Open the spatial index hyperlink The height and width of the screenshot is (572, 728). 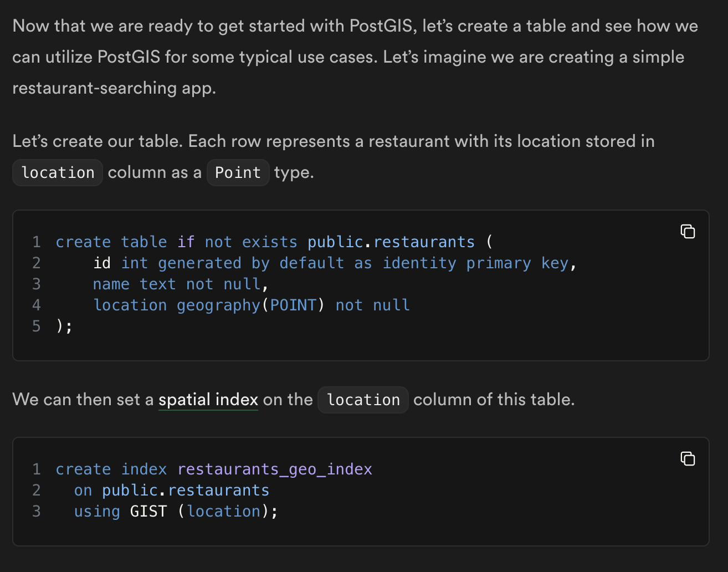[x=208, y=400]
